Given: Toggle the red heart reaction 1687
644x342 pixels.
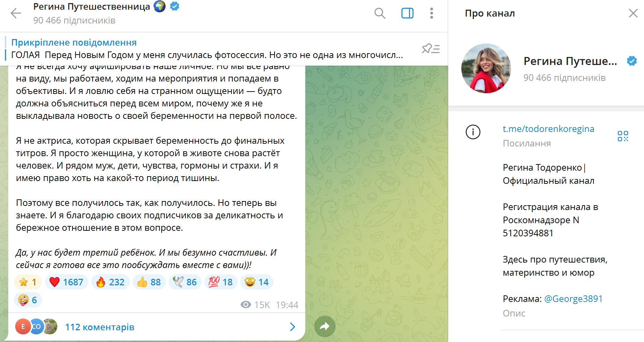Looking at the screenshot, I should (67, 282).
